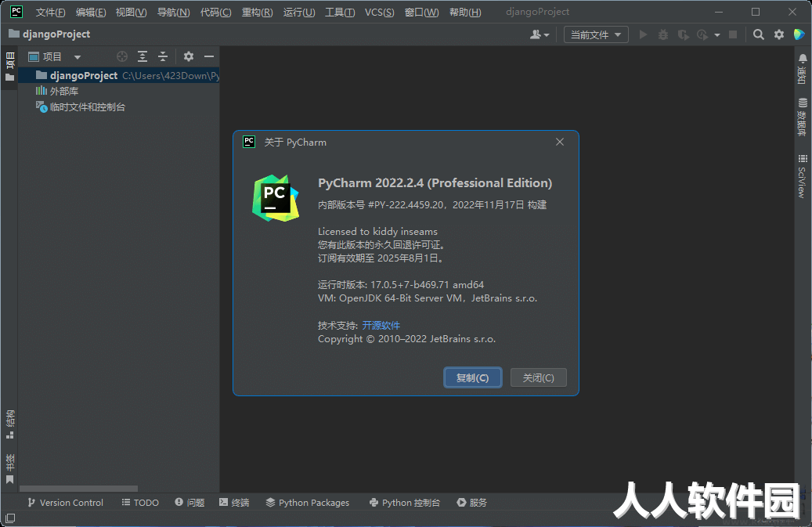
Task: Open the VCS(S) menu
Action: 380,12
